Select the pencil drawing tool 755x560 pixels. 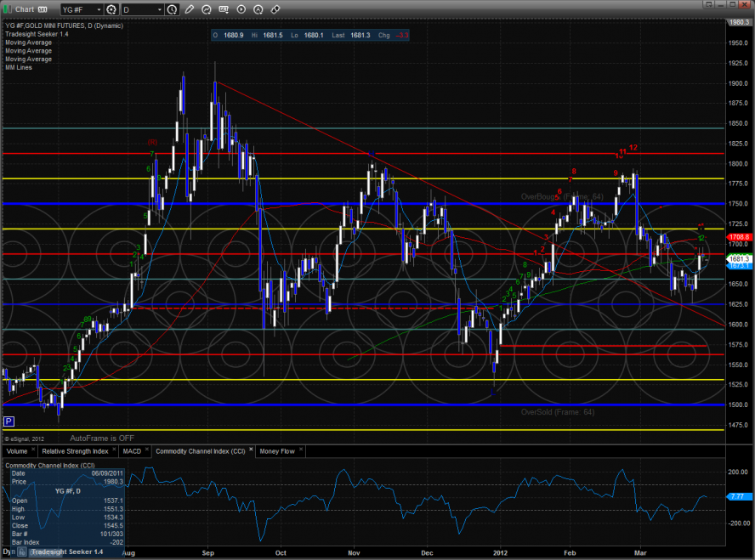coord(191,9)
